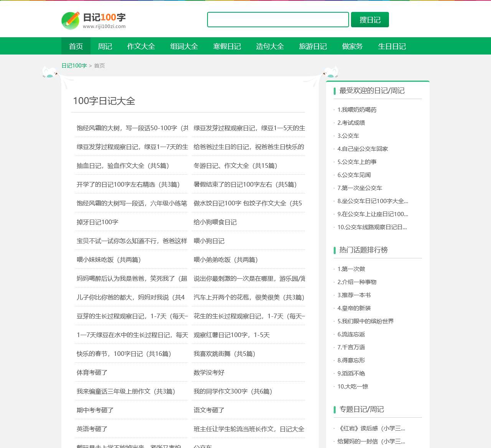Open the 周记 navigation menu
The image size is (491, 448).
coord(105,46)
